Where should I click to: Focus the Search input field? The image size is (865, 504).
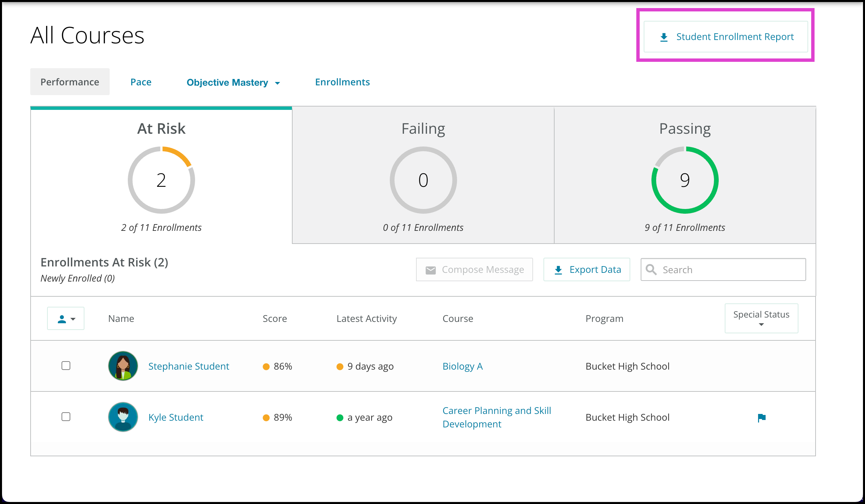pyautogui.click(x=723, y=269)
